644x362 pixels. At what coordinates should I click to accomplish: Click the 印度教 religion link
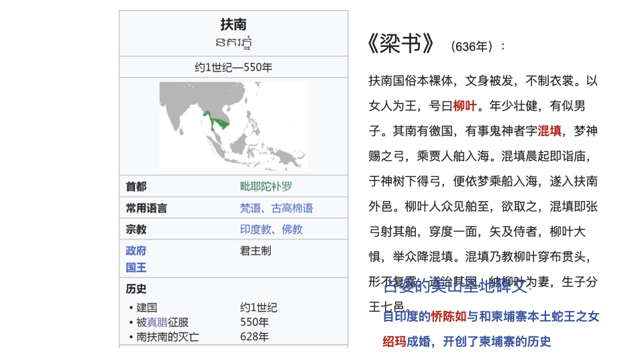(x=256, y=229)
